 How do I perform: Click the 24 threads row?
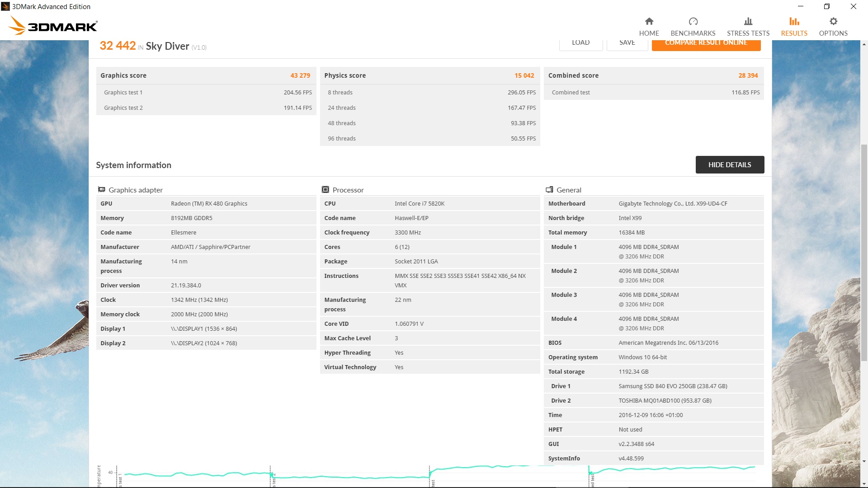tap(430, 108)
